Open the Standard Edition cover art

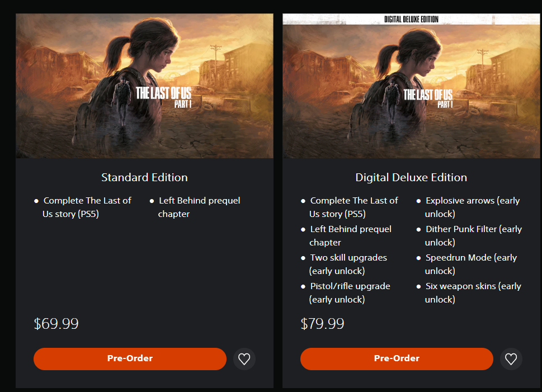click(x=144, y=86)
